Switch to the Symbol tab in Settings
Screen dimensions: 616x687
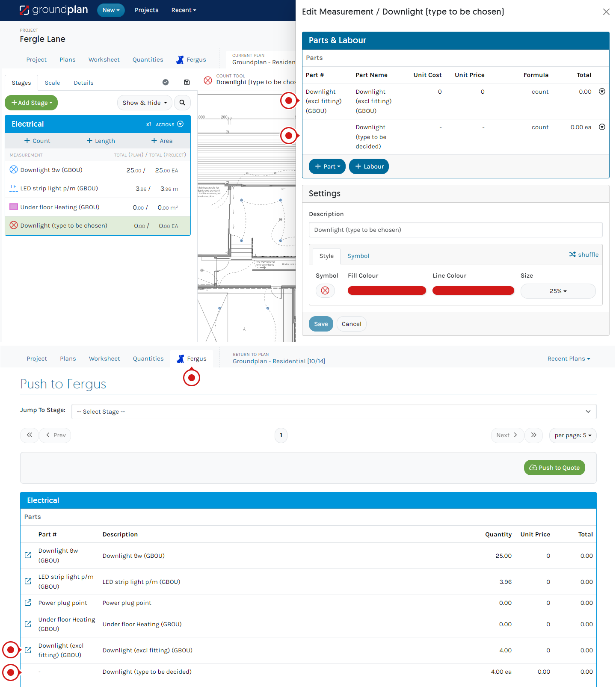click(x=358, y=256)
